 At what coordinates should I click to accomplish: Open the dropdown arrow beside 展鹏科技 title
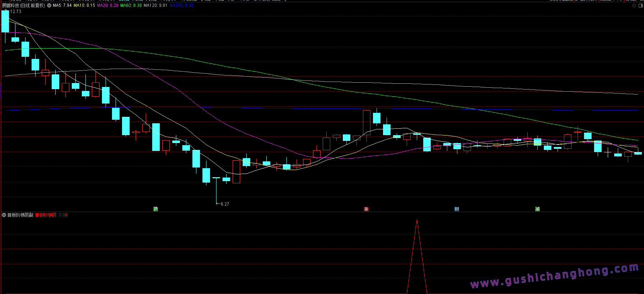tap(49, 5)
